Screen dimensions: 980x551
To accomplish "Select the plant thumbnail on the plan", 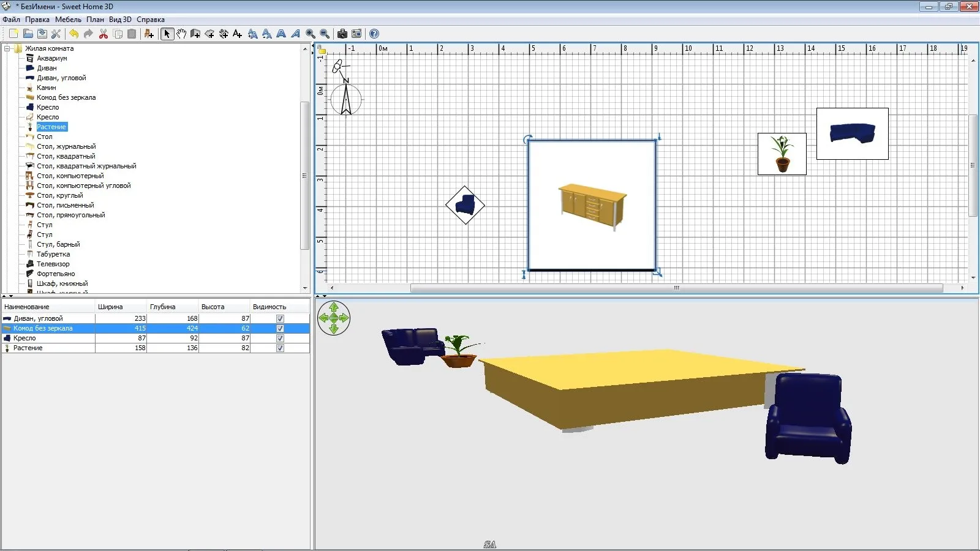I will [782, 154].
